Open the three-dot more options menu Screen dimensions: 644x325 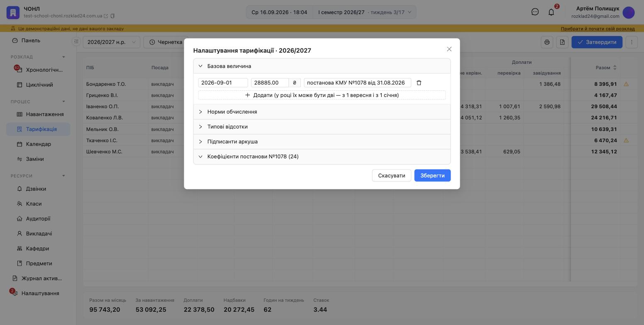tap(632, 42)
